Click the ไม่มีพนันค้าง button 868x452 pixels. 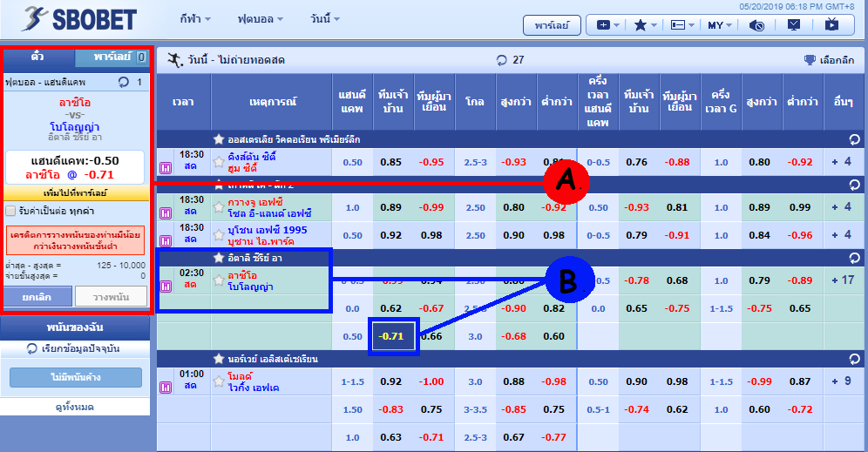click(x=76, y=377)
